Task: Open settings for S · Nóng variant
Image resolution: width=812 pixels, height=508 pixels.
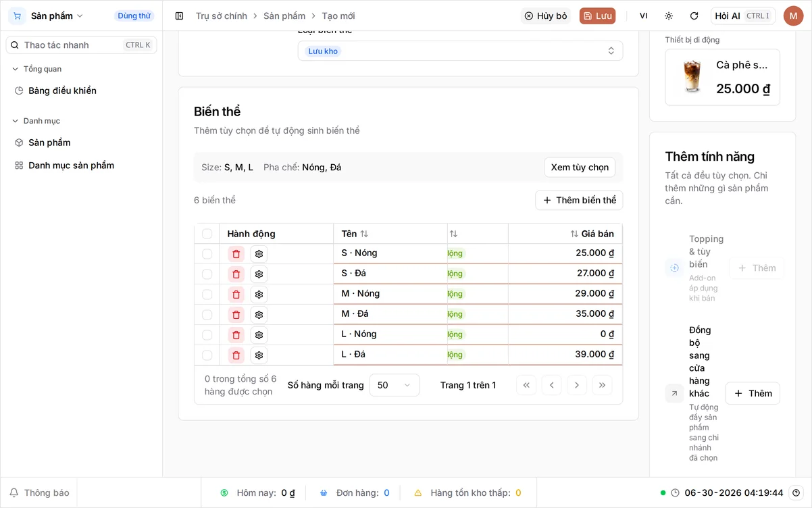Action: (259, 254)
